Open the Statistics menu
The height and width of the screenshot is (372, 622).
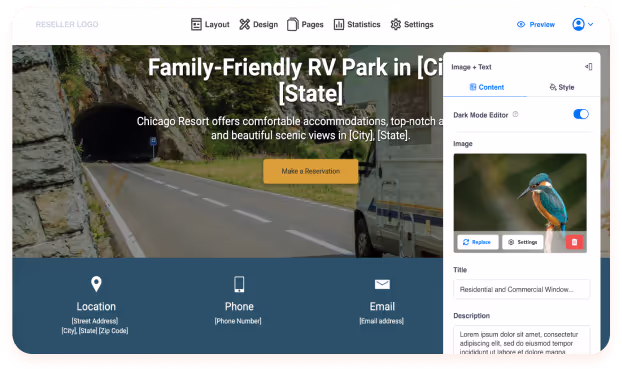point(357,25)
